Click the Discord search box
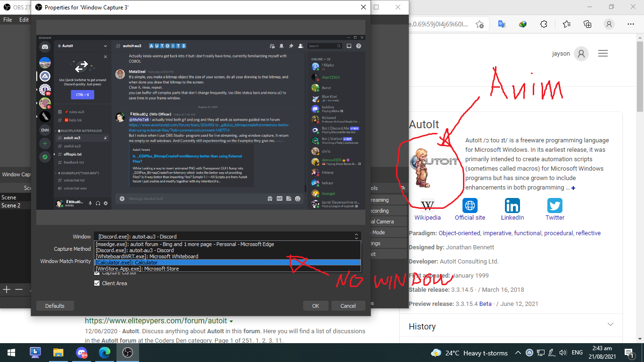The width and height of the screenshot is (644, 362). pos(325,46)
